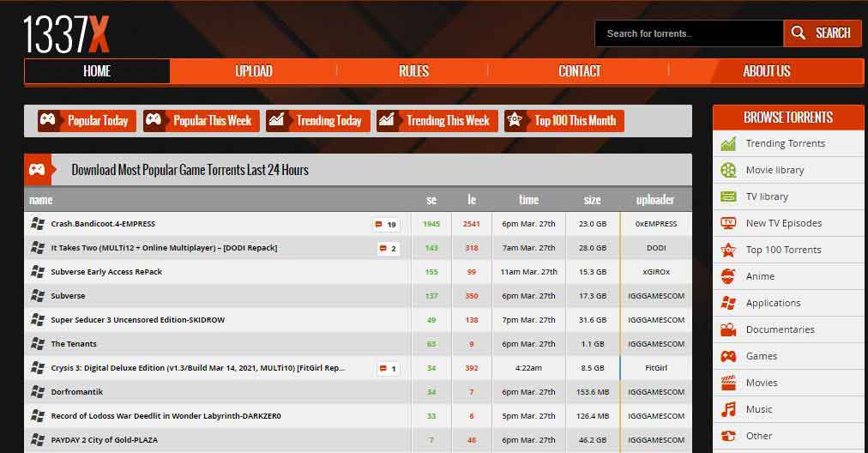Click the Search for torrents field
The width and height of the screenshot is (868, 453).
pyautogui.click(x=690, y=33)
